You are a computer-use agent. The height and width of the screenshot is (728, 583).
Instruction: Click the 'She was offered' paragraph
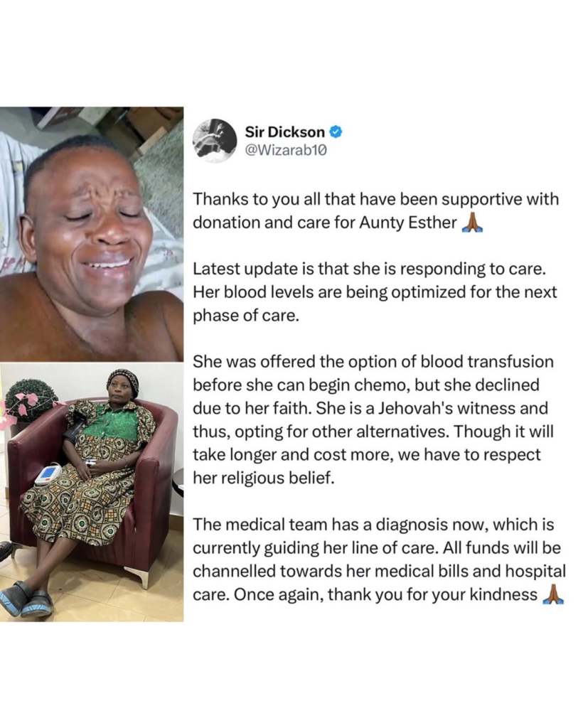point(373,419)
